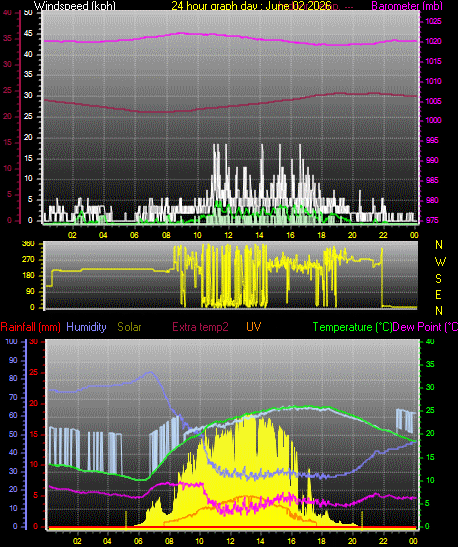
Task: Select the orange "UV" legend label
Action: click(x=254, y=327)
